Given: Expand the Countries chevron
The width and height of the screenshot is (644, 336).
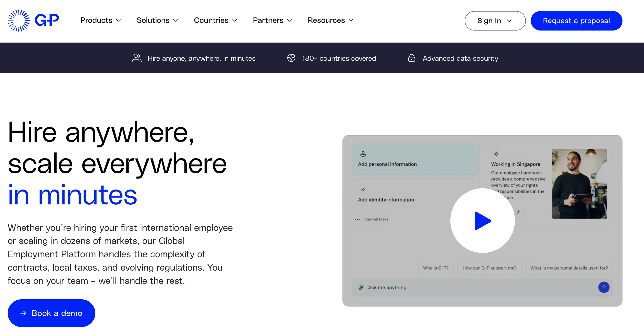Looking at the screenshot, I should 235,21.
